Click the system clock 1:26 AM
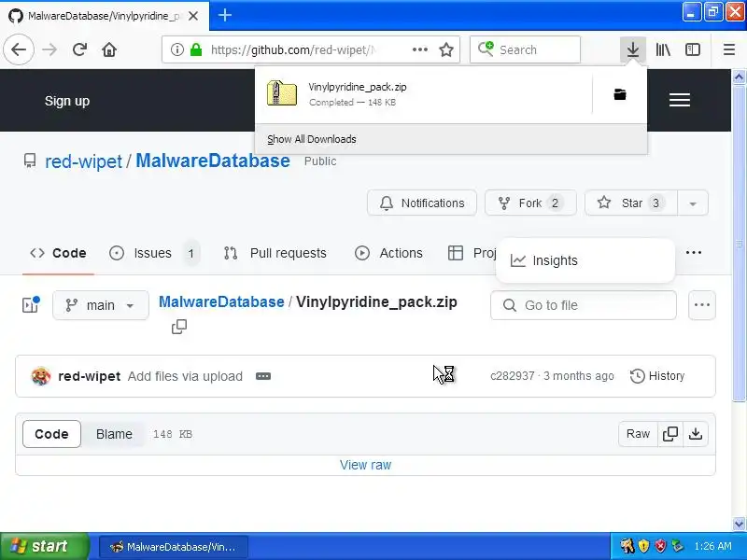Viewport: 747px width, 560px height. [x=712, y=546]
